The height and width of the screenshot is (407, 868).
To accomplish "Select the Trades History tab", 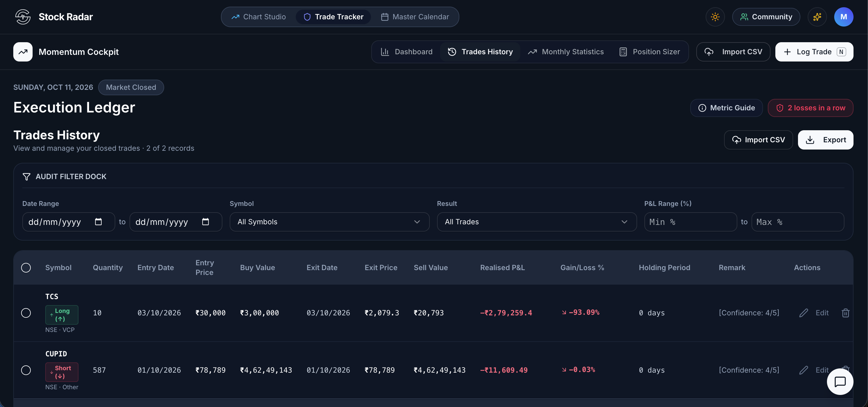I will (x=480, y=52).
